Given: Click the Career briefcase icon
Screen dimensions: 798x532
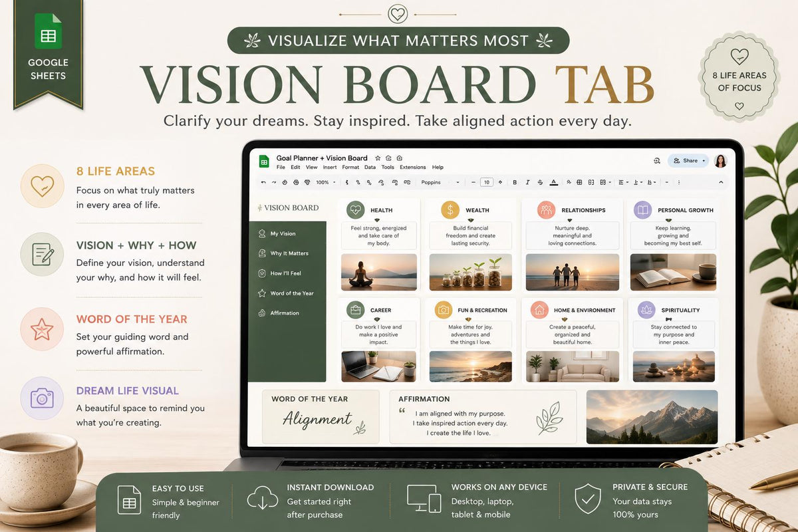Looking at the screenshot, I should click(x=355, y=310).
